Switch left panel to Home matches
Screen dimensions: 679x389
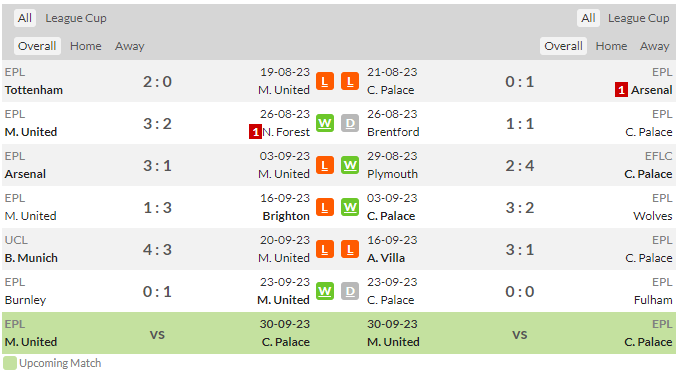(x=86, y=46)
